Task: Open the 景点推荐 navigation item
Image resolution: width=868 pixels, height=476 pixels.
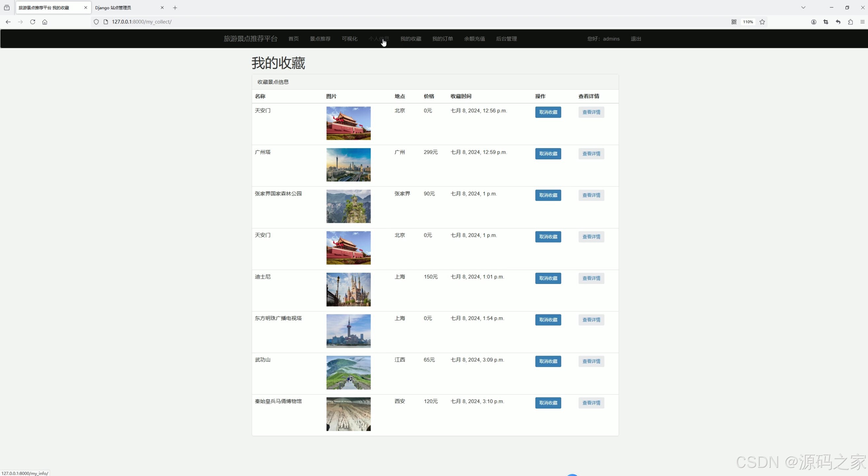Action: (320, 39)
